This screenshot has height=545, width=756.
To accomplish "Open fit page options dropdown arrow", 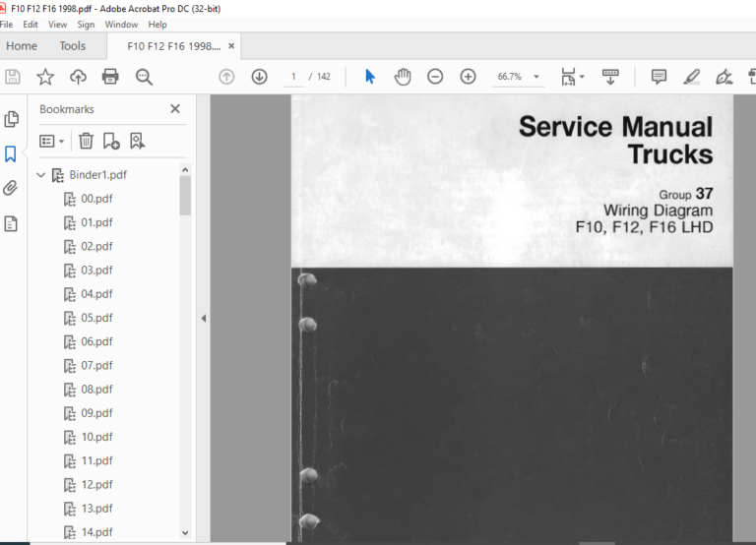I will [582, 77].
